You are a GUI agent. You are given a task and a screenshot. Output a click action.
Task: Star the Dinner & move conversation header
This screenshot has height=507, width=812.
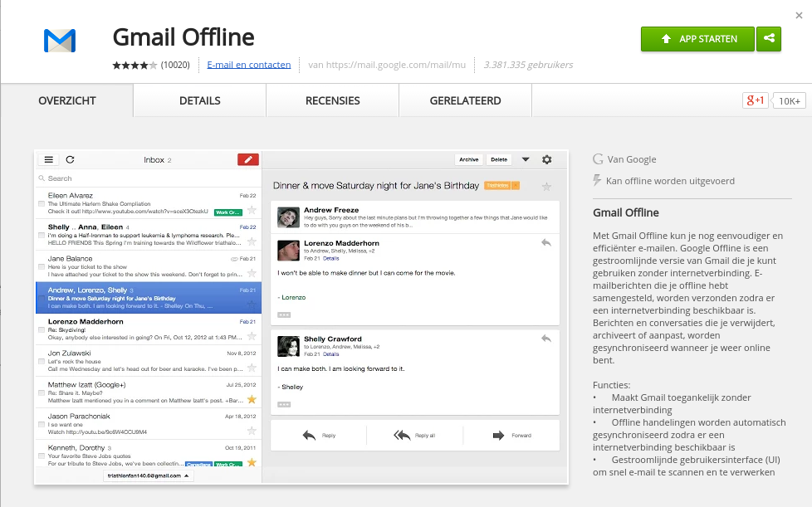click(x=546, y=187)
